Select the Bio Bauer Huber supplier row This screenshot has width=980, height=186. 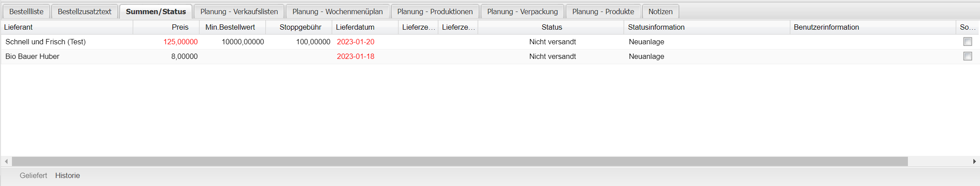coord(32,56)
